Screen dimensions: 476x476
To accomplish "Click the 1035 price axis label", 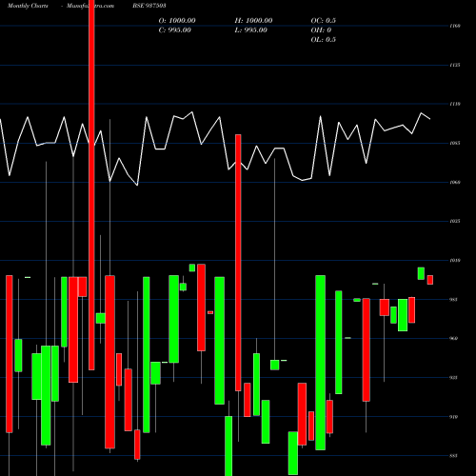I will 455,221.
